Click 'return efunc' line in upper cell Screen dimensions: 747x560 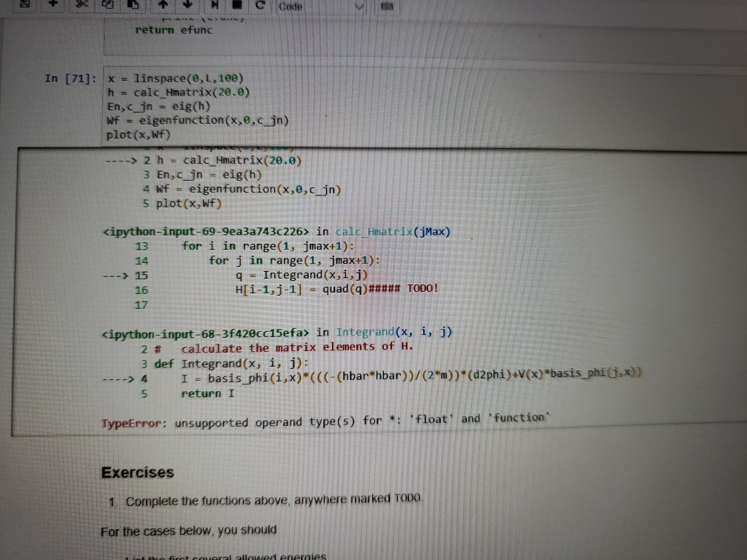pyautogui.click(x=173, y=30)
